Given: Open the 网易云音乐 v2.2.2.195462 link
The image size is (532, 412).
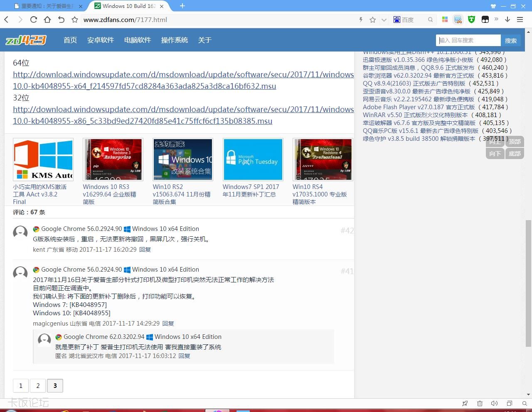Looking at the screenshot, I should click(419, 99).
